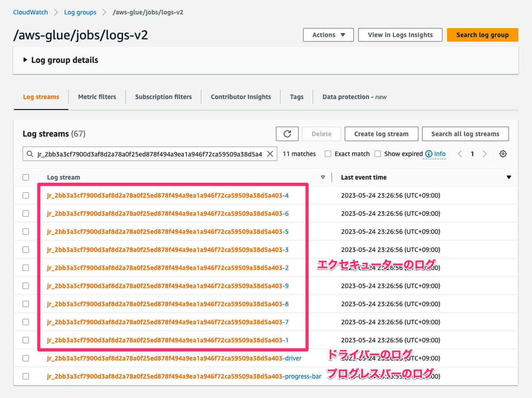Switch to the Tags tab

[297, 97]
